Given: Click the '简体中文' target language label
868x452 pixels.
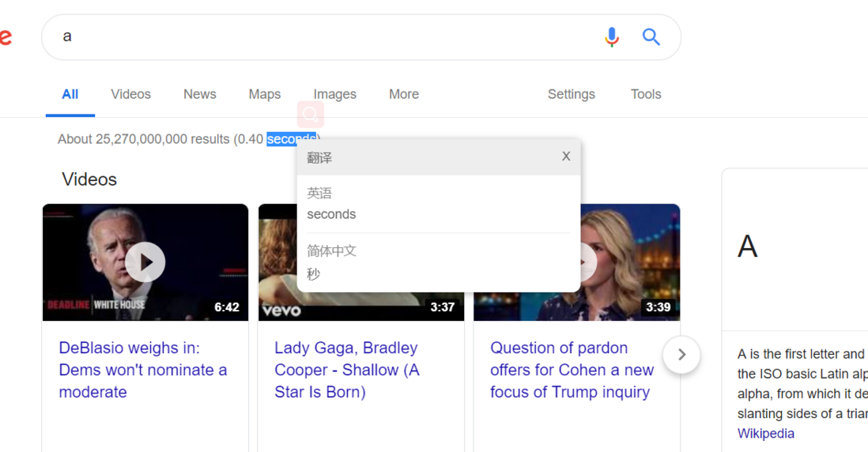Looking at the screenshot, I should tap(331, 250).
